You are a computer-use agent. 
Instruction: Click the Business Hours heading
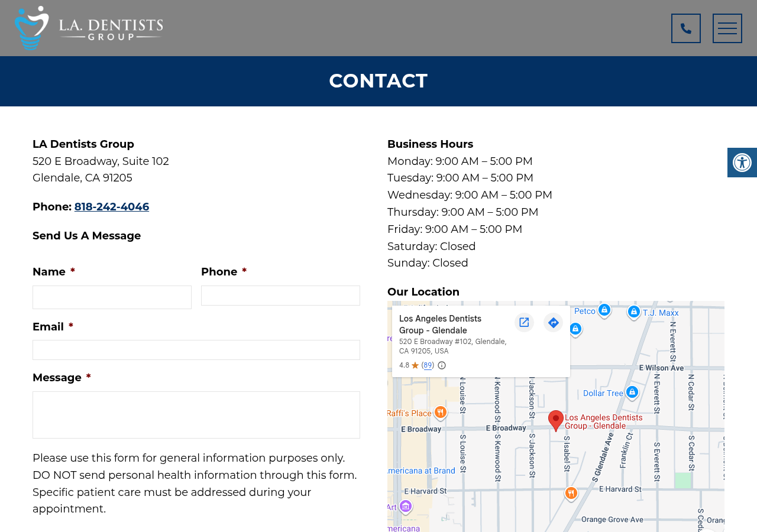pos(431,144)
